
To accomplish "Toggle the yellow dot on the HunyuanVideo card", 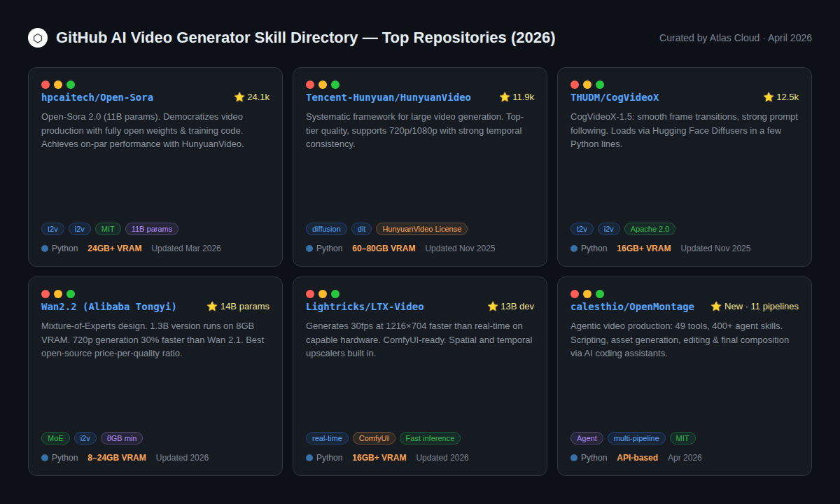I will click(x=322, y=84).
